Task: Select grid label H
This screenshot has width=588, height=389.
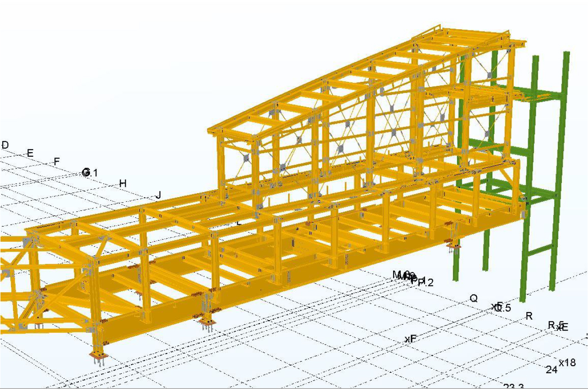Action: pos(122,183)
